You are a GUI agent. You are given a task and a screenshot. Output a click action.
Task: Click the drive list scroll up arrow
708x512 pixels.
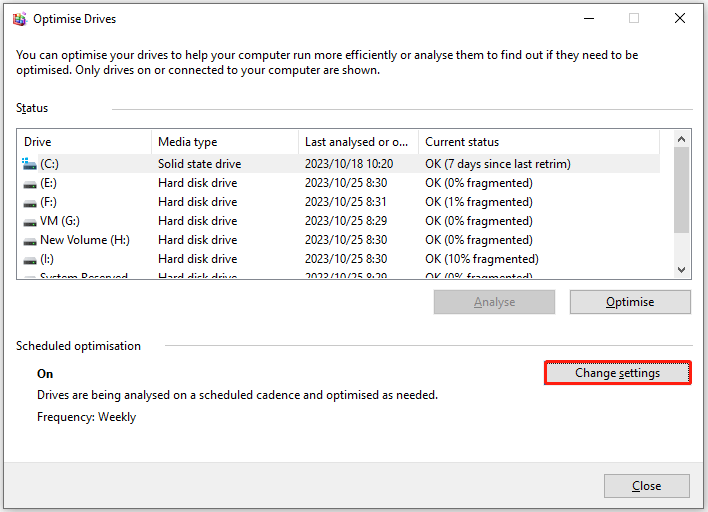681,139
